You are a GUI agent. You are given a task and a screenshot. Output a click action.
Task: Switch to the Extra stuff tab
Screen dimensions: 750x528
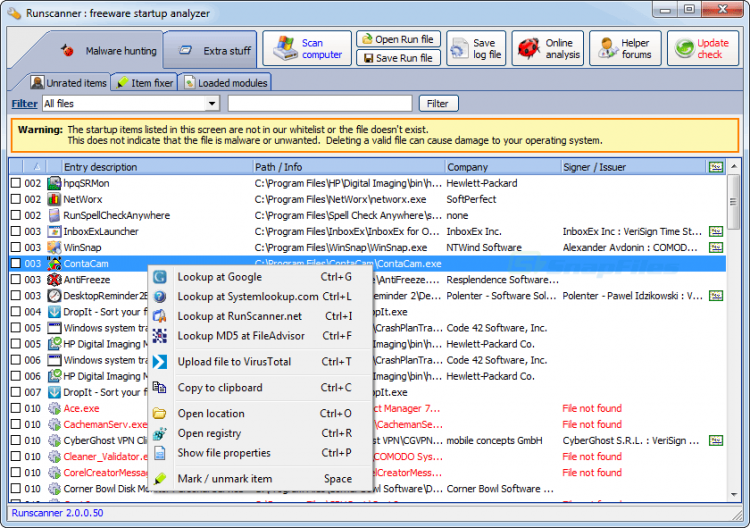coord(210,51)
